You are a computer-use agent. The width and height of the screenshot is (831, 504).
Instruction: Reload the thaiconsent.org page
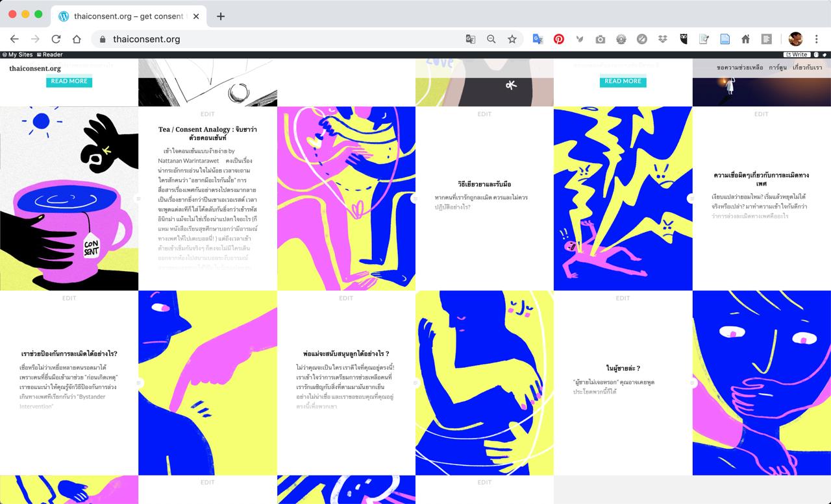click(x=56, y=39)
